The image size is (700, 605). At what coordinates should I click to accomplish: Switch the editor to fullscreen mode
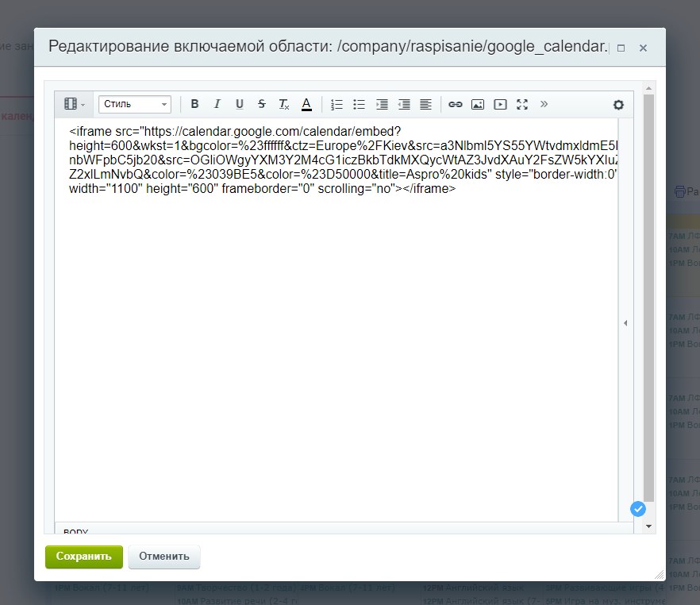522,104
